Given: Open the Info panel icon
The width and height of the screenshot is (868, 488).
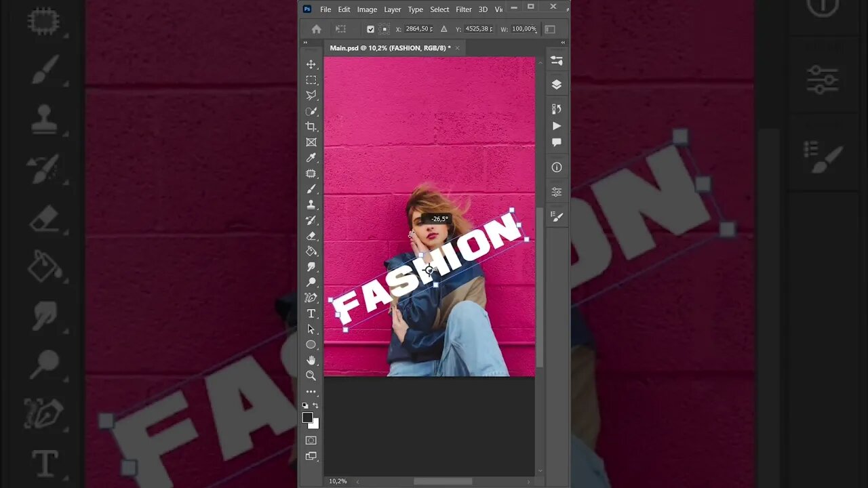Looking at the screenshot, I should 557,167.
